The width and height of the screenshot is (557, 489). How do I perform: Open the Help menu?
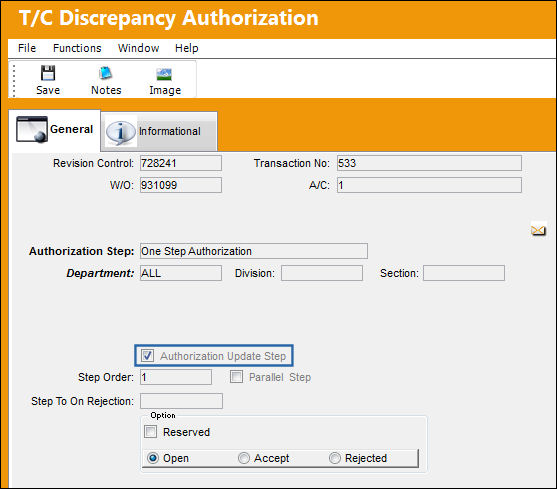pos(186,48)
